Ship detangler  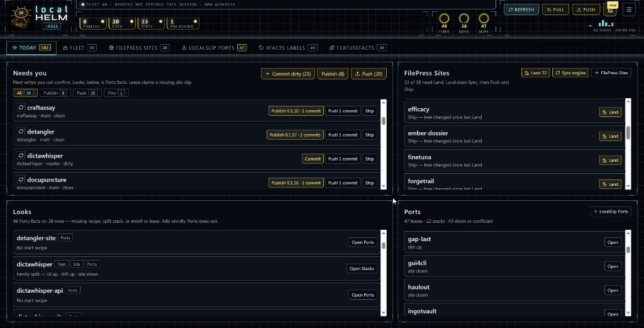370,134
